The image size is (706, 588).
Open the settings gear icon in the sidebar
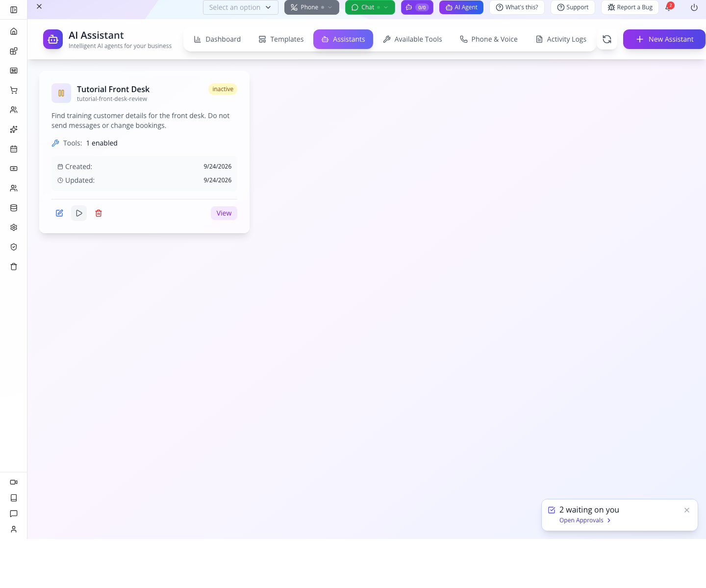14,227
